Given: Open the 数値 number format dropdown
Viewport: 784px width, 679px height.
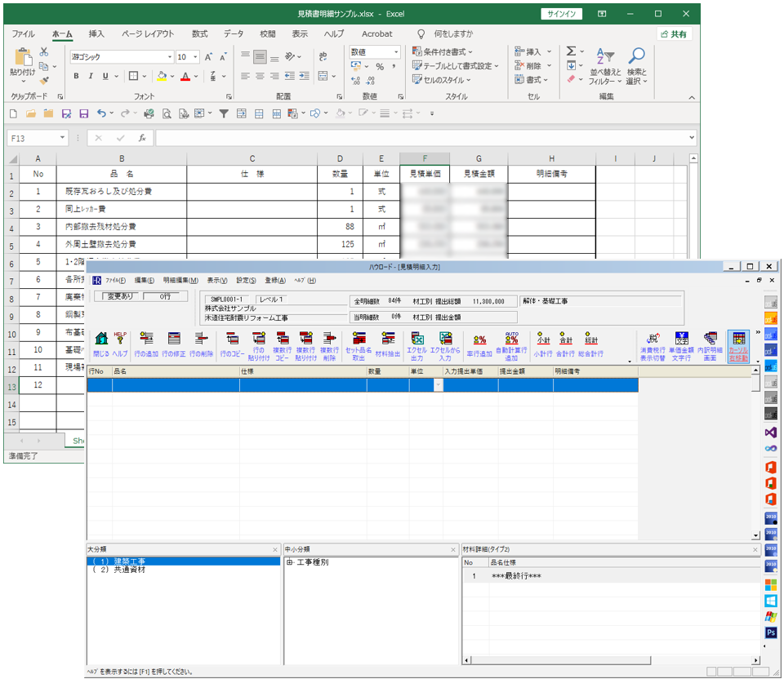Looking at the screenshot, I should [396, 51].
